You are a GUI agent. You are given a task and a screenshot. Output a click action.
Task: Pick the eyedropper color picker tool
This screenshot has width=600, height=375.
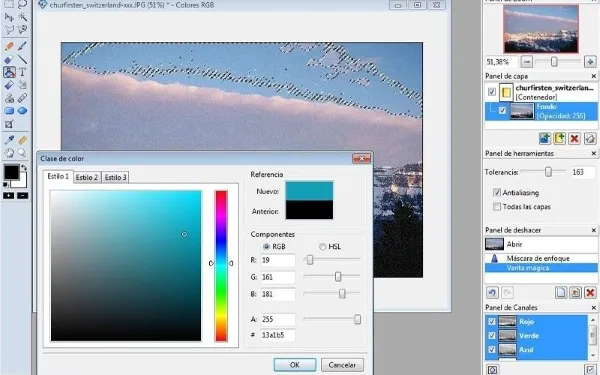pos(9,140)
